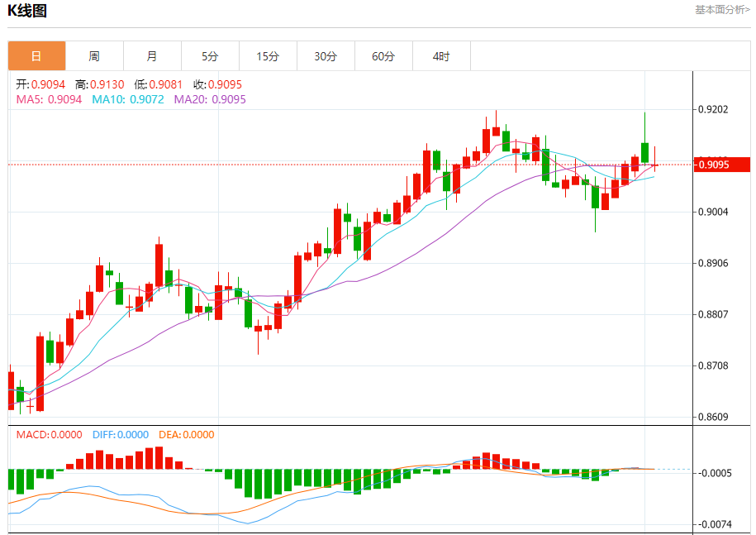Click the MA20: 0.9095 legend value
756x535 pixels.
(210, 99)
